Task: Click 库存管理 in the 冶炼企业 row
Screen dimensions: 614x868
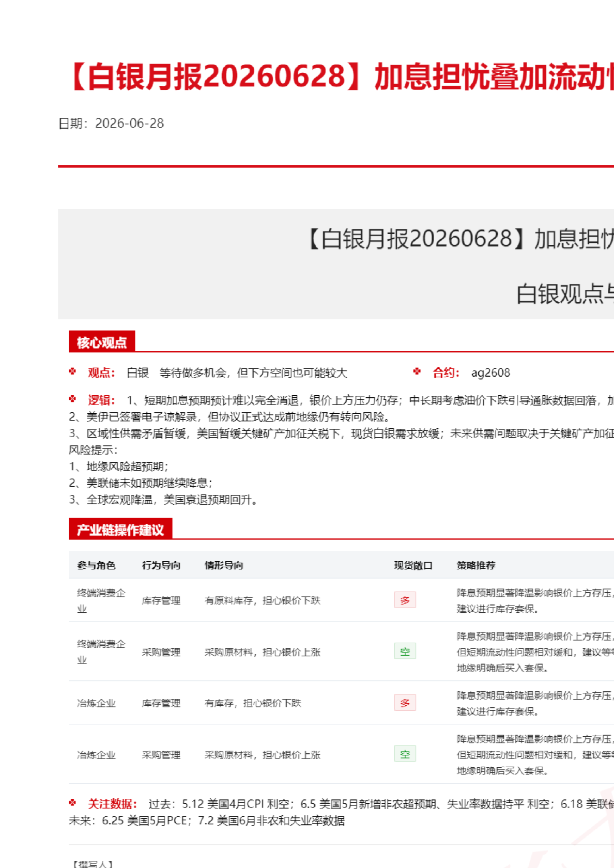Action: 161,703
